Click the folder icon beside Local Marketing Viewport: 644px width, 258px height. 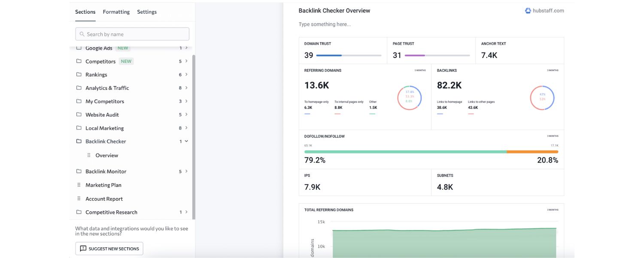79,128
